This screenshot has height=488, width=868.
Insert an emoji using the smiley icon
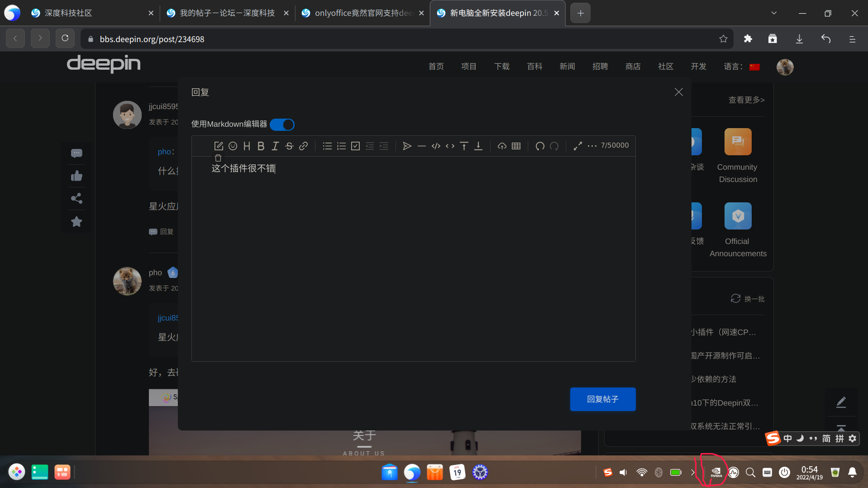(233, 146)
